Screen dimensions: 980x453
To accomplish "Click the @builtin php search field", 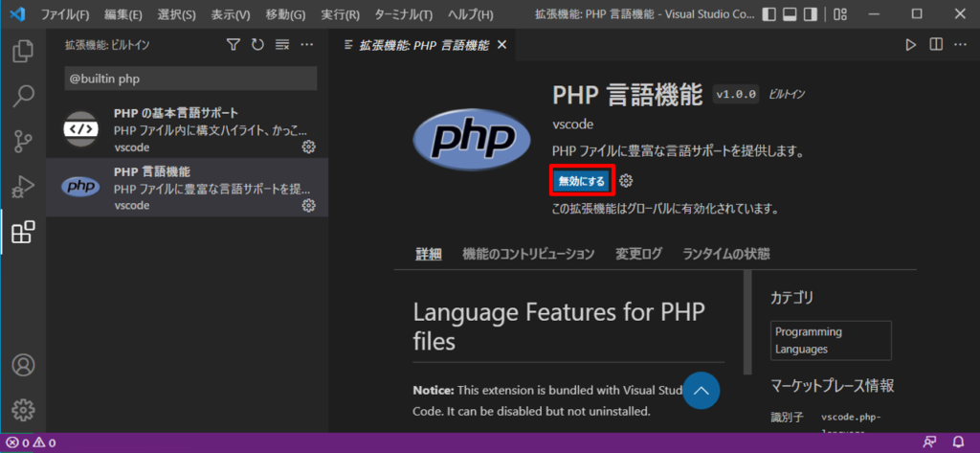I will (190, 79).
